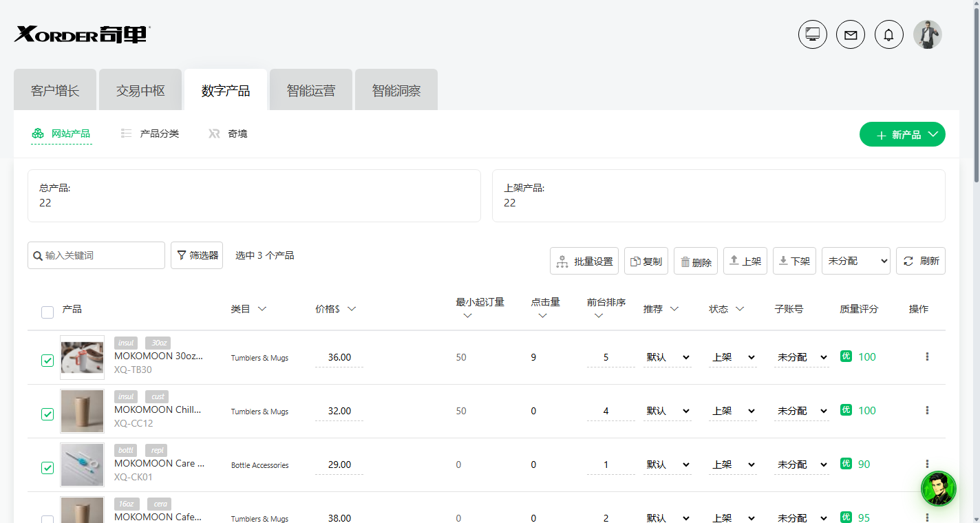Screen dimensions: 980x523
Task: Open the three-dot menu for XQ-CC12 row
Action: pos(927,410)
